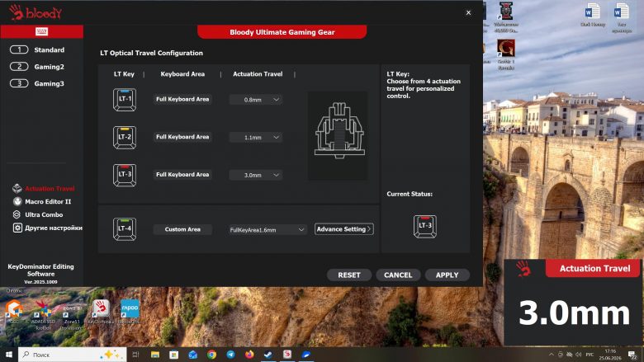Open Telegram from the taskbar
The width and height of the screenshot is (644, 362).
230,355
